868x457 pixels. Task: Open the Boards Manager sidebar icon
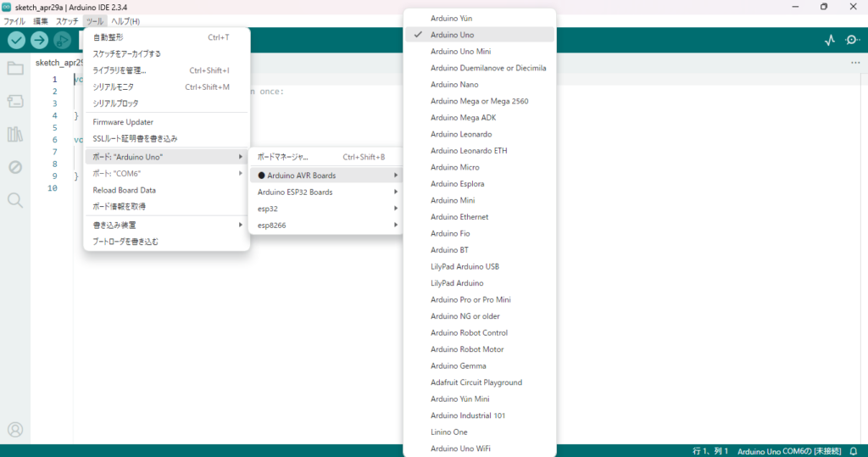click(15, 101)
